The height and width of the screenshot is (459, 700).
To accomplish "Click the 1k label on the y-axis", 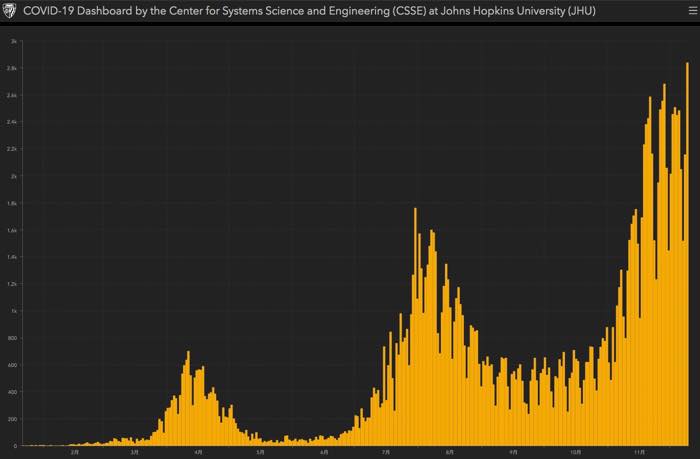I will point(14,311).
